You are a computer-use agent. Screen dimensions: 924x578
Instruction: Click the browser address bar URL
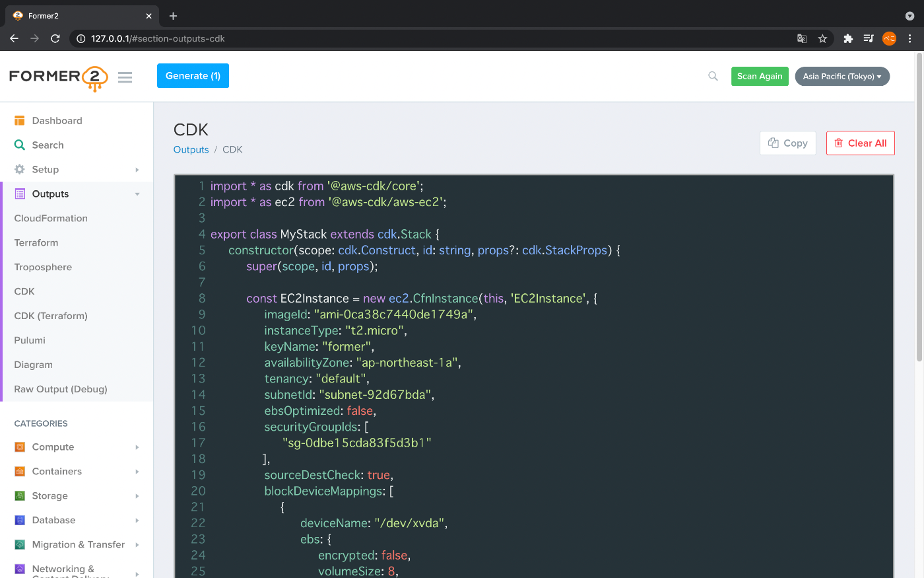coord(158,38)
